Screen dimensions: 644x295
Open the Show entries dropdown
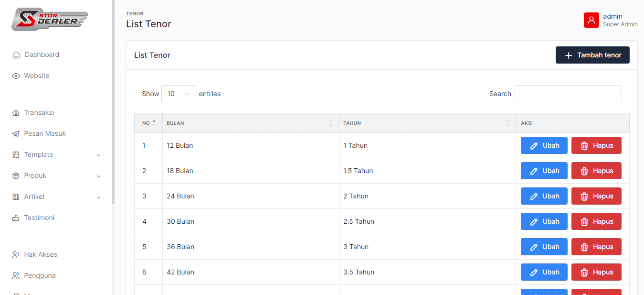179,94
